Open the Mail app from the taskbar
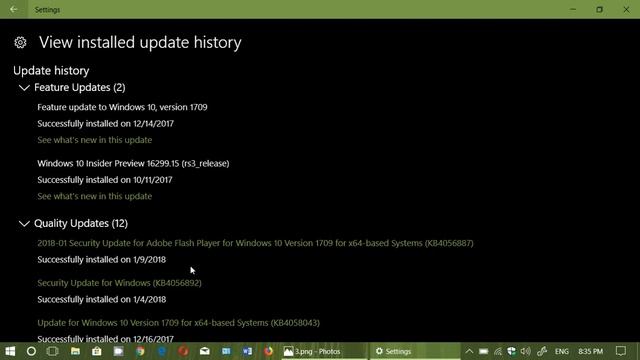This screenshot has width=640, height=360. [205, 351]
